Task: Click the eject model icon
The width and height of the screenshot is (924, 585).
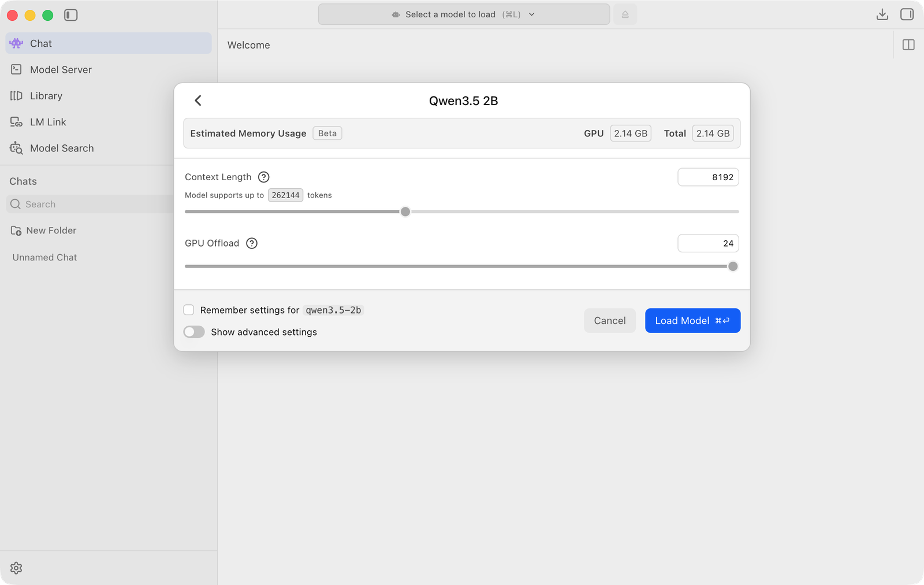Action: coord(625,14)
